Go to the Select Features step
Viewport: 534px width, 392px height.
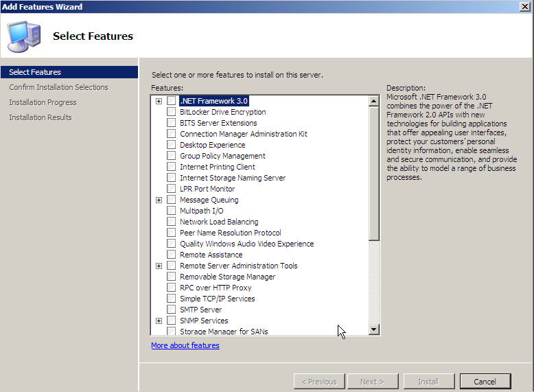69,72
